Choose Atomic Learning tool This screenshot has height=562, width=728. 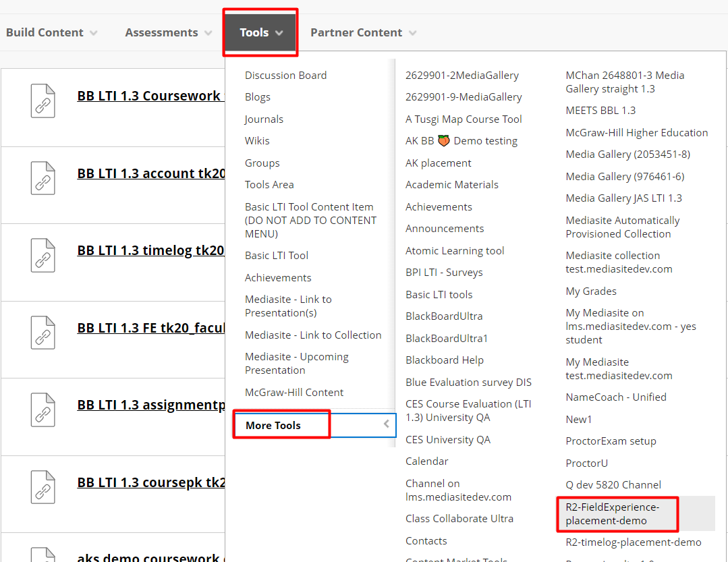[455, 250]
